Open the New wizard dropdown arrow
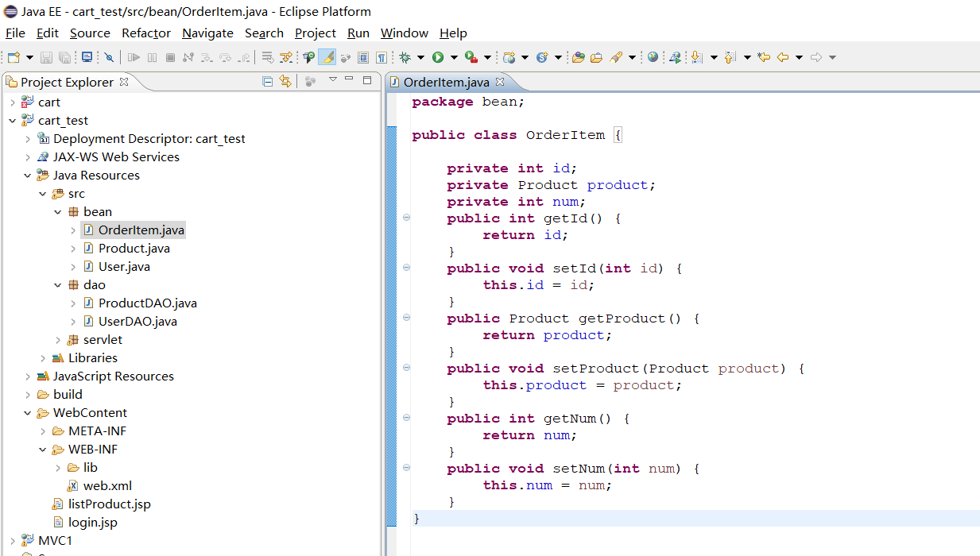Image resolution: width=980 pixels, height=556 pixels. coord(29,57)
